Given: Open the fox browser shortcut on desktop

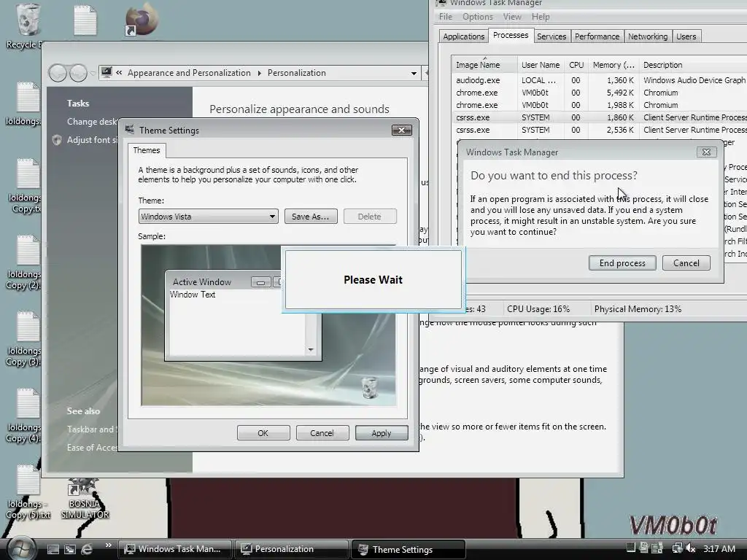Looking at the screenshot, I should click(x=142, y=19).
